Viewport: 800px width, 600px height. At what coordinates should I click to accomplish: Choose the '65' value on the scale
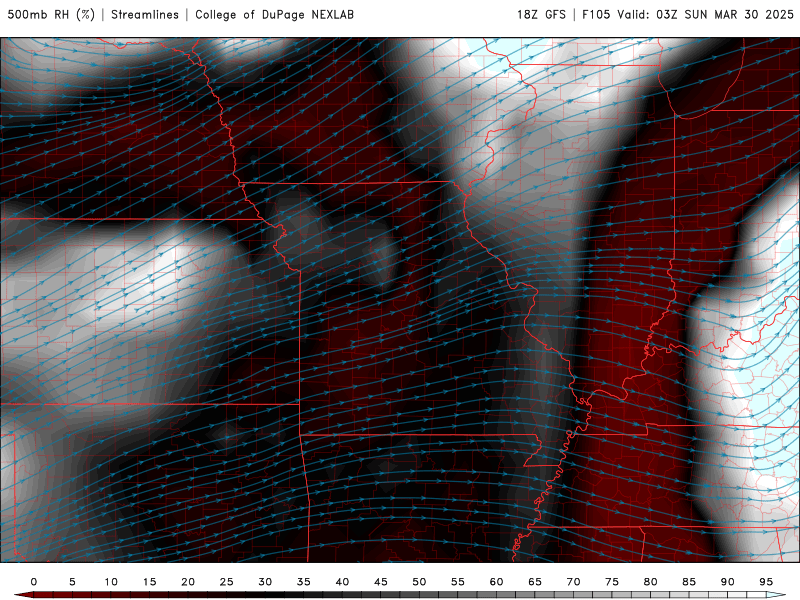tap(535, 582)
